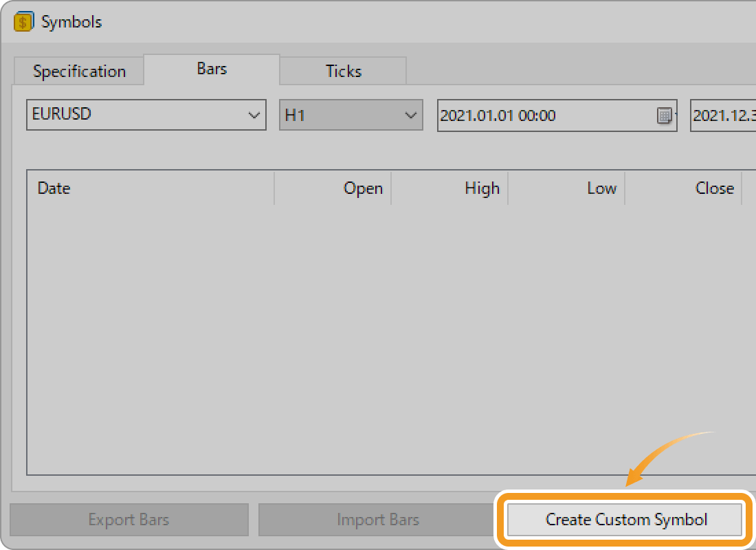The height and width of the screenshot is (550, 756).
Task: Sort by the High column header
Action: [x=449, y=188]
